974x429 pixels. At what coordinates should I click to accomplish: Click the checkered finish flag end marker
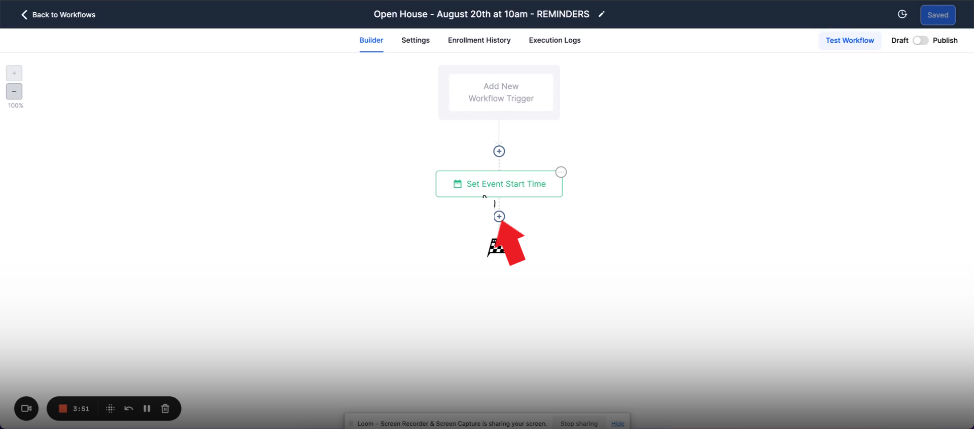pyautogui.click(x=496, y=248)
